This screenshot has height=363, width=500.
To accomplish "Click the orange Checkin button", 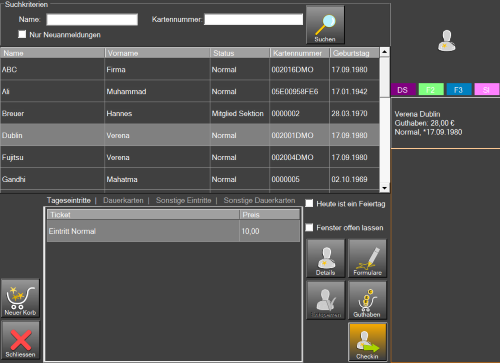I will 368,342.
